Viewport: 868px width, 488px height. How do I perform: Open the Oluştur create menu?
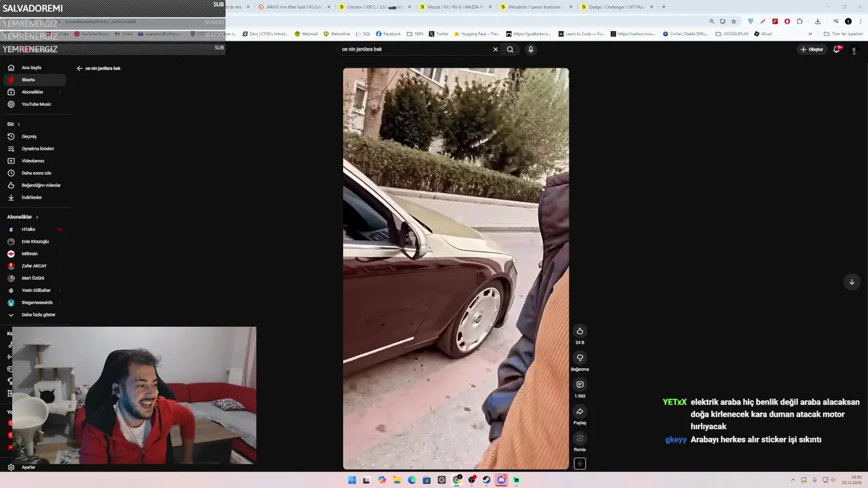pos(812,49)
